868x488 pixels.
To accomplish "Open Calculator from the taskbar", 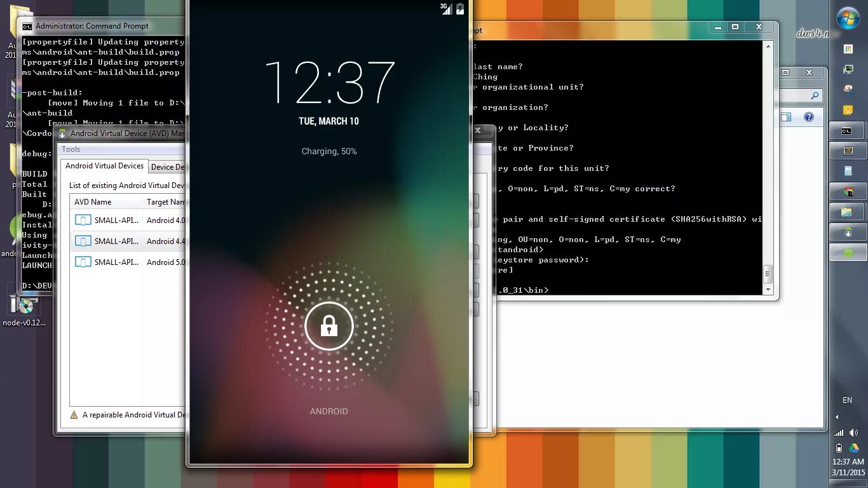I will (847, 171).
